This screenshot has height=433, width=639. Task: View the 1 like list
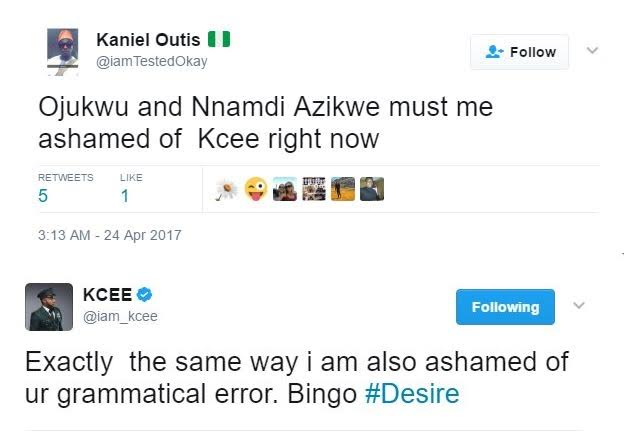125,196
